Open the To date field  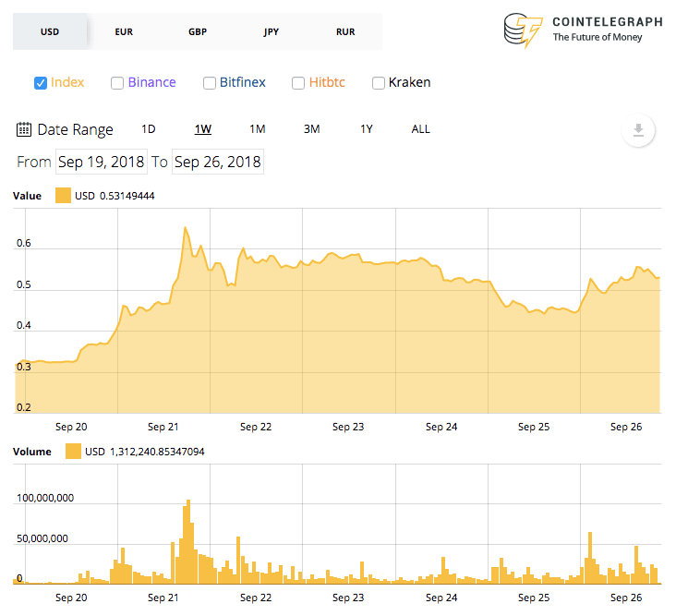pyautogui.click(x=218, y=162)
